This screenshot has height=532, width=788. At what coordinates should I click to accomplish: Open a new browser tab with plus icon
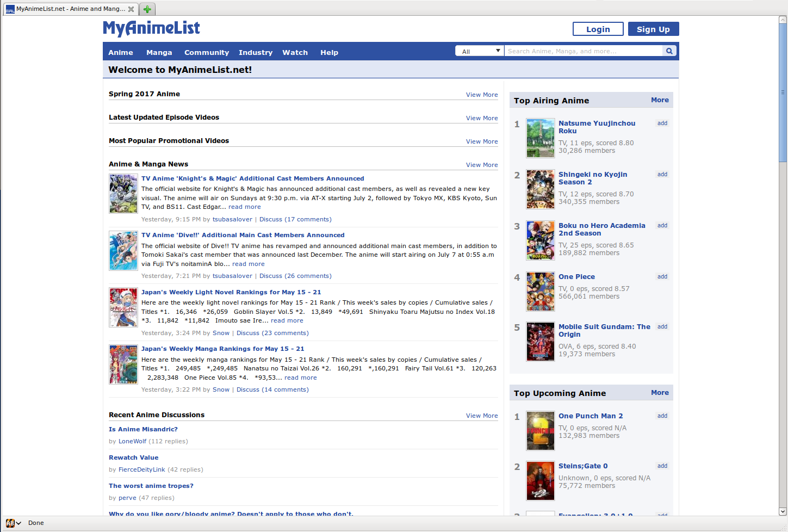click(147, 9)
